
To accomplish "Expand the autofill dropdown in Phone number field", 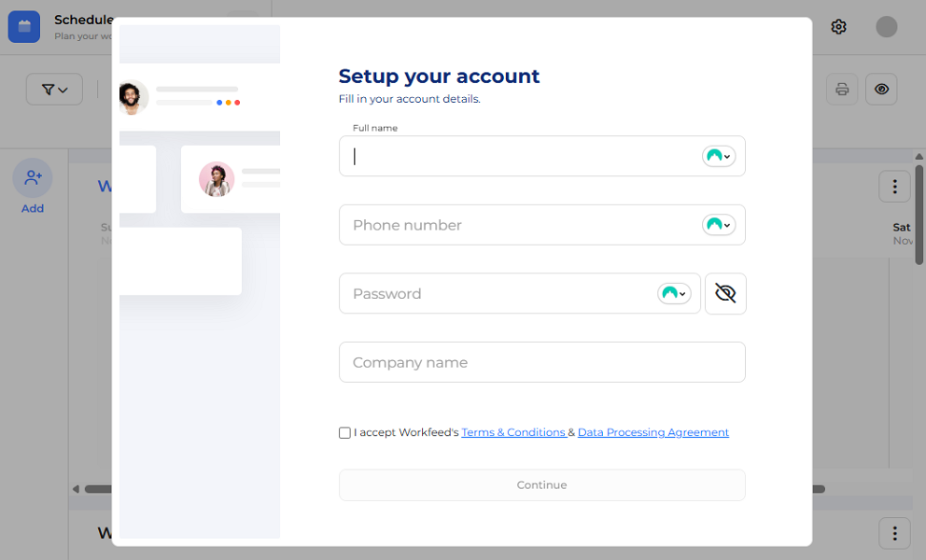I will pos(726,225).
